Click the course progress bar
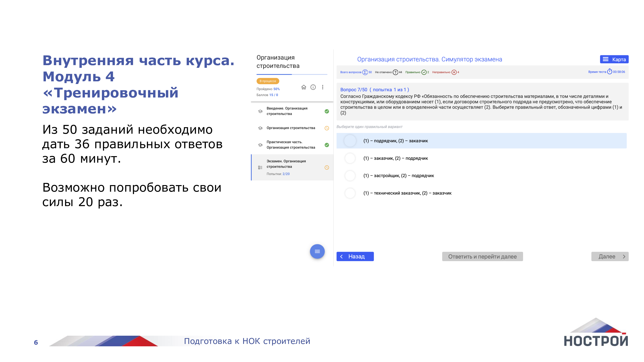This screenshot has height=362, width=644. pyautogui.click(x=292, y=74)
